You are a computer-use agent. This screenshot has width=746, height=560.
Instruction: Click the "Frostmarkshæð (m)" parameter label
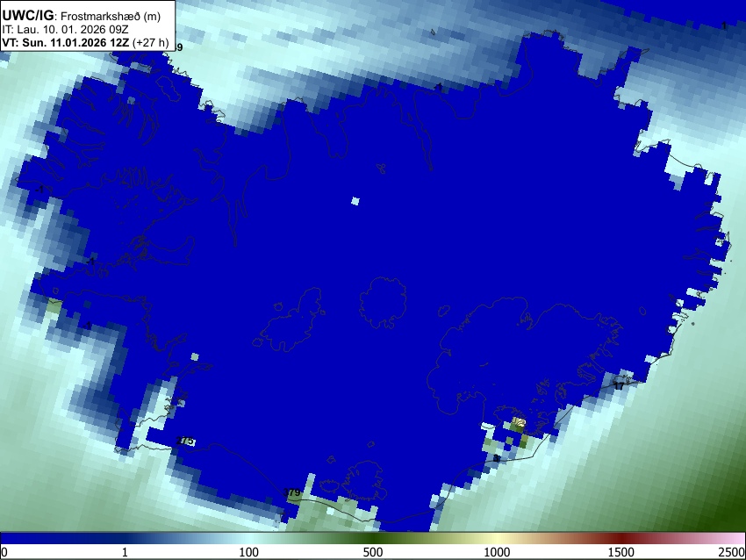111,16
